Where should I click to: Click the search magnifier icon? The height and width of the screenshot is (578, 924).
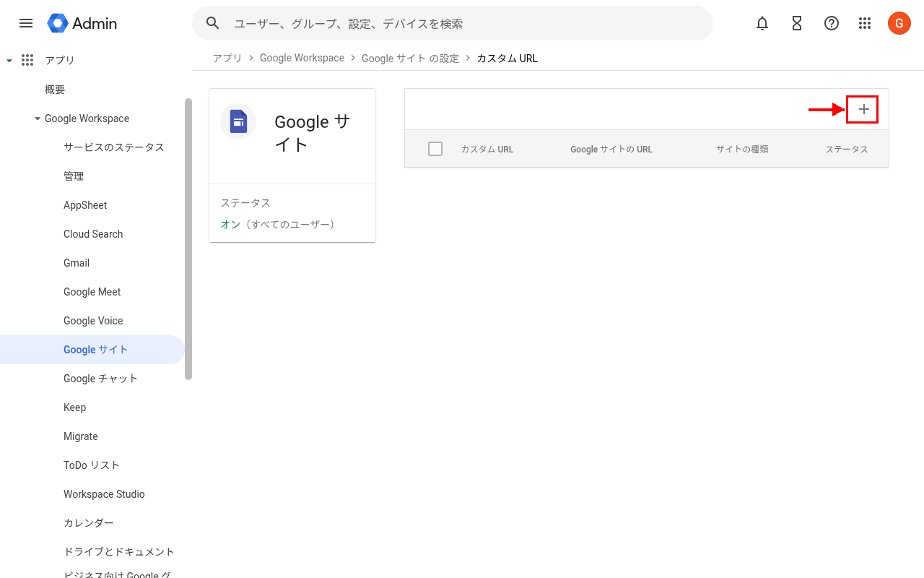click(x=212, y=23)
